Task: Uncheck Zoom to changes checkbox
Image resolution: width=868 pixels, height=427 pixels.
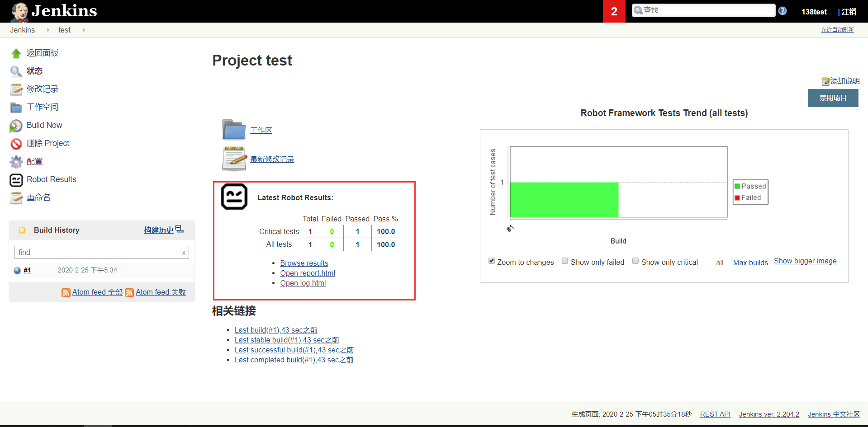Action: point(492,261)
